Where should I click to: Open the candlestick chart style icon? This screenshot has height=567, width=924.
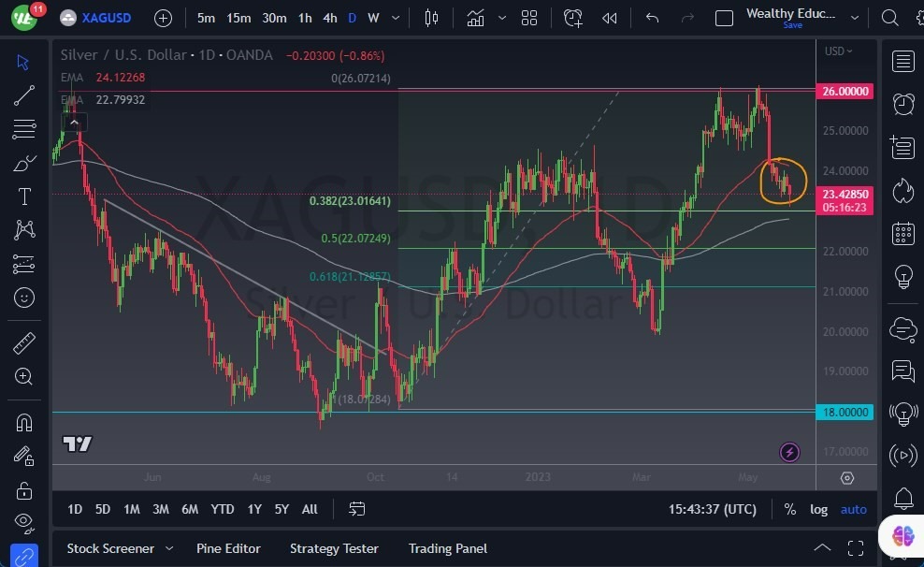click(431, 18)
